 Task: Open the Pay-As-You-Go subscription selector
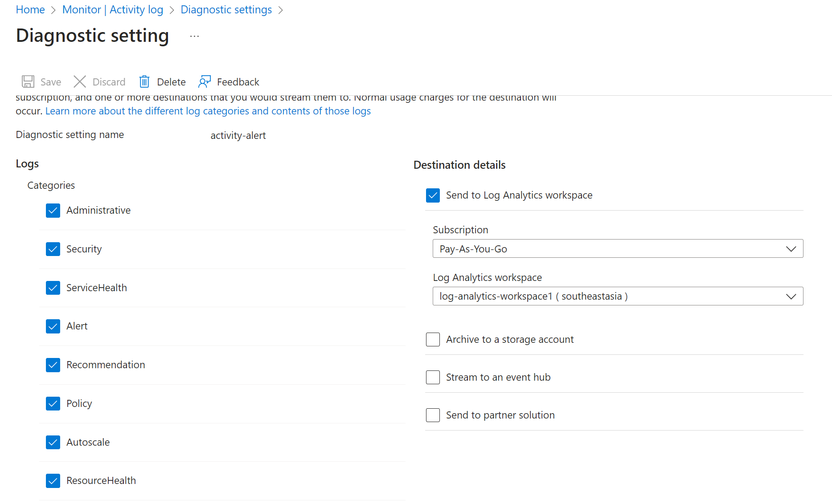click(x=617, y=248)
